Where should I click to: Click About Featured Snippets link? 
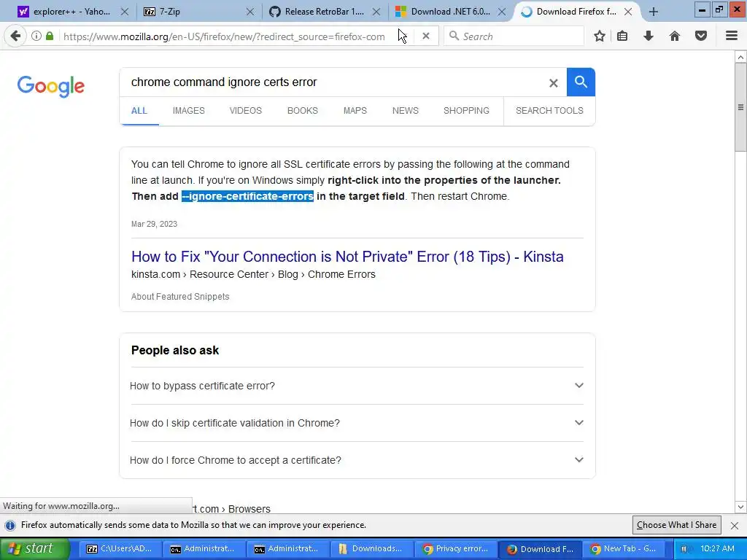pyautogui.click(x=180, y=297)
